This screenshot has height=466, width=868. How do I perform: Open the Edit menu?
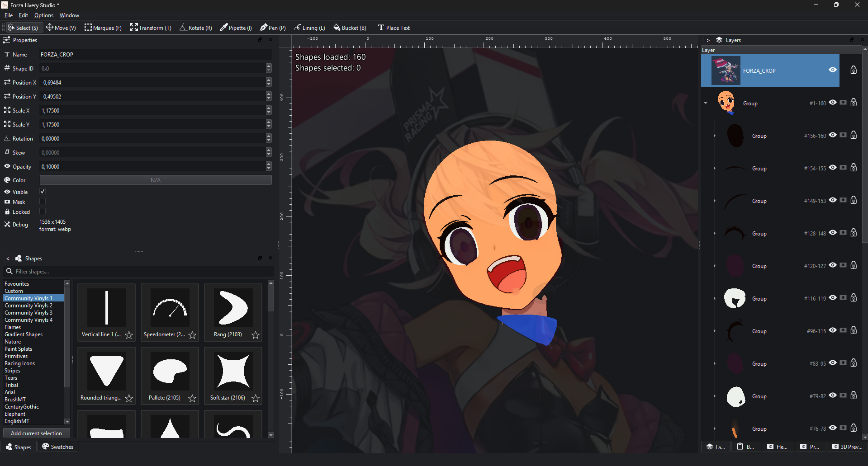point(24,15)
